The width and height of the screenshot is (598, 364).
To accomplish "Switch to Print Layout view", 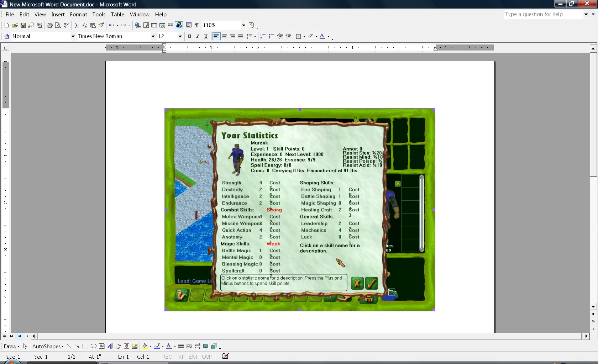I will coord(19,336).
